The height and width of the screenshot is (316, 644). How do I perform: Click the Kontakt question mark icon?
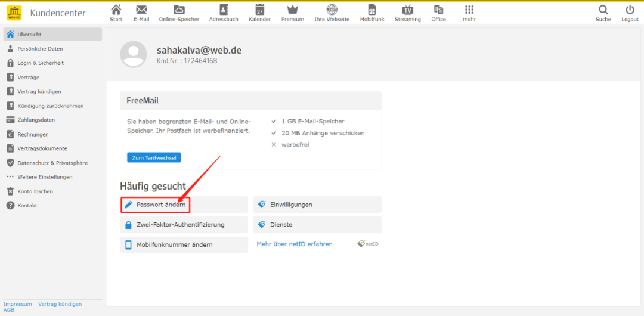[11, 206]
